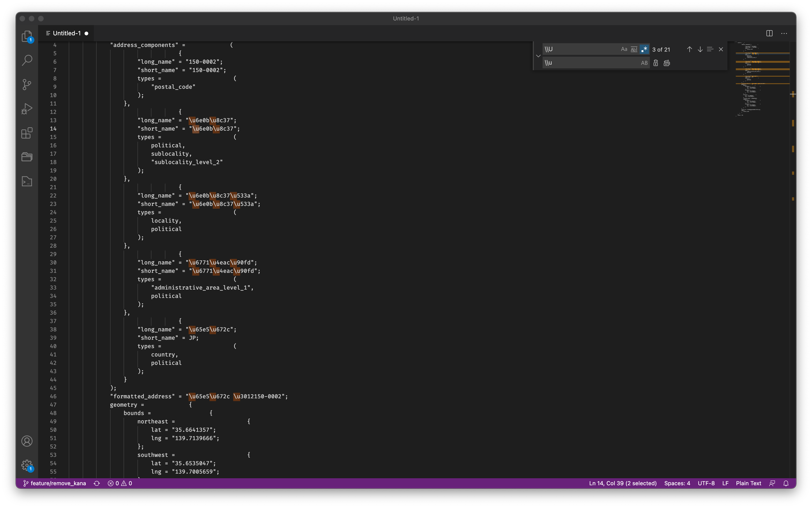Image resolution: width=812 pixels, height=508 pixels.
Task: Click Spaces: 4 indentation setting
Action: point(677,483)
